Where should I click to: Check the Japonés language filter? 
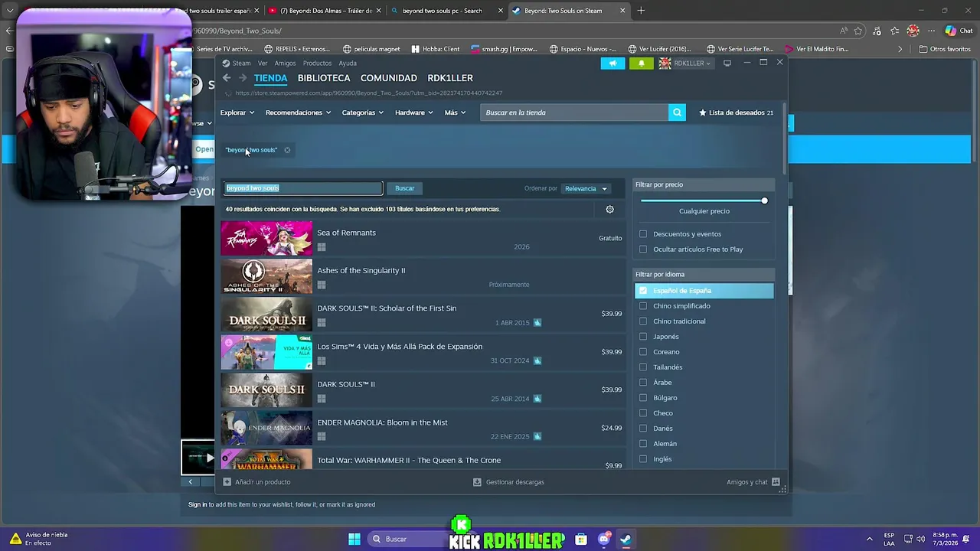(643, 337)
